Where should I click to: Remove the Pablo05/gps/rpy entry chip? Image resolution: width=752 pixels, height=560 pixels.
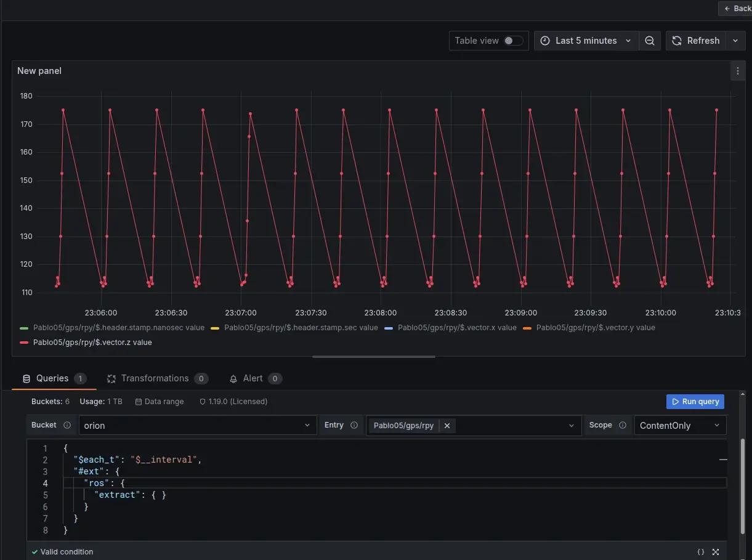tap(447, 425)
